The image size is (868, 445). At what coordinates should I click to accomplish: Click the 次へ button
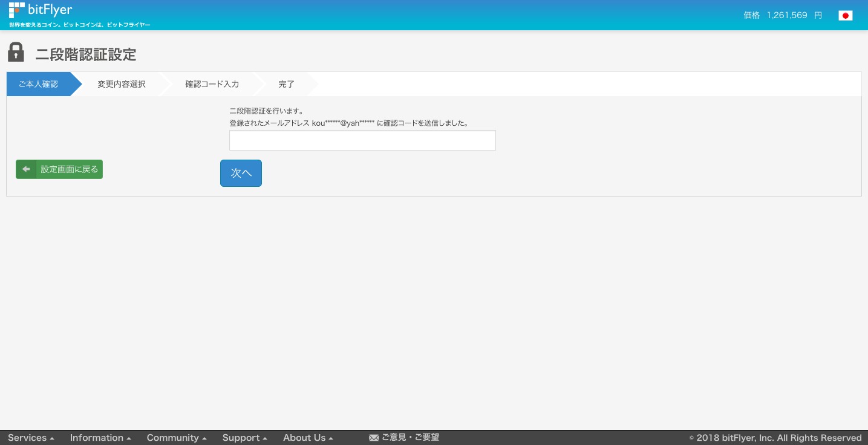(241, 173)
